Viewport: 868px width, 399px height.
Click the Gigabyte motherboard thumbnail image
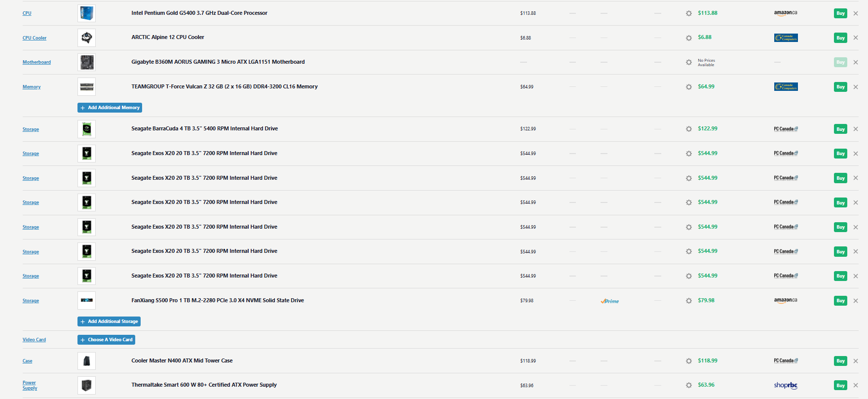86,62
